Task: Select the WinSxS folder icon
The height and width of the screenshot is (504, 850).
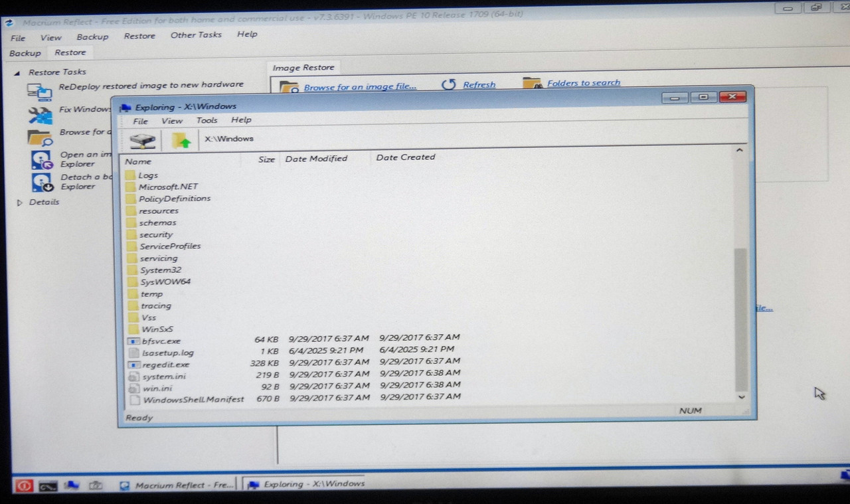Action: [x=132, y=329]
